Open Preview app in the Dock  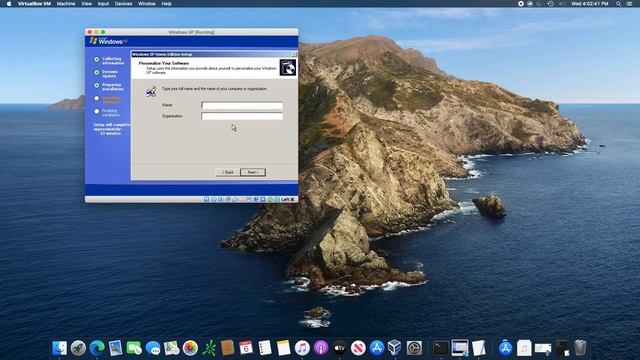click(x=116, y=348)
